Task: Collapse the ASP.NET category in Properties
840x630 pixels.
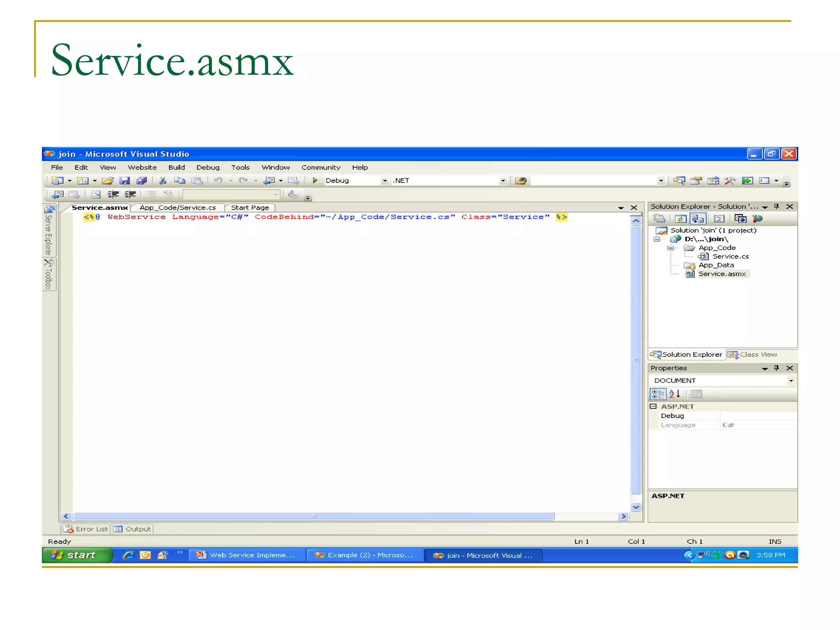Action: [653, 406]
